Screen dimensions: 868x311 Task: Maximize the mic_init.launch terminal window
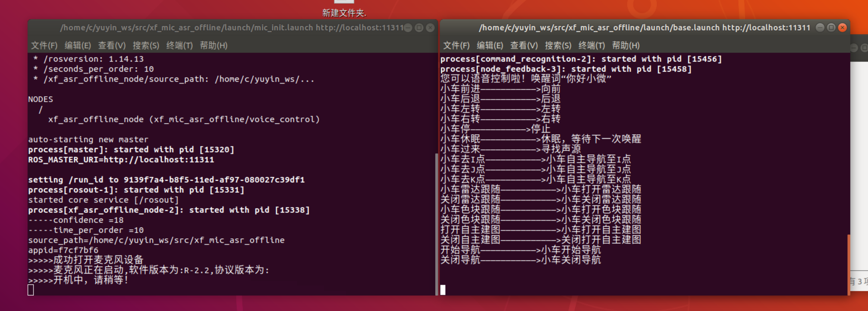419,28
